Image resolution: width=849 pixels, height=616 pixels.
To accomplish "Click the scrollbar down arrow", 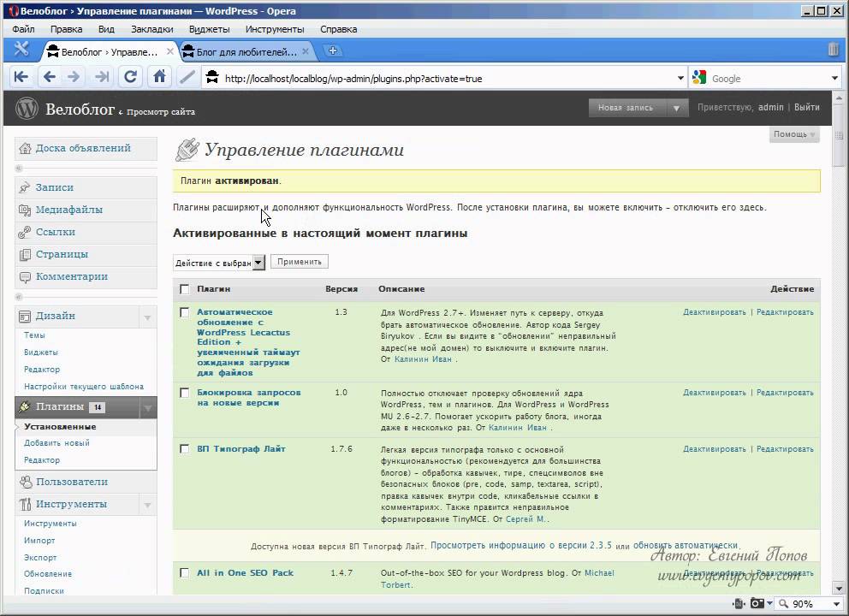I will coord(839,589).
